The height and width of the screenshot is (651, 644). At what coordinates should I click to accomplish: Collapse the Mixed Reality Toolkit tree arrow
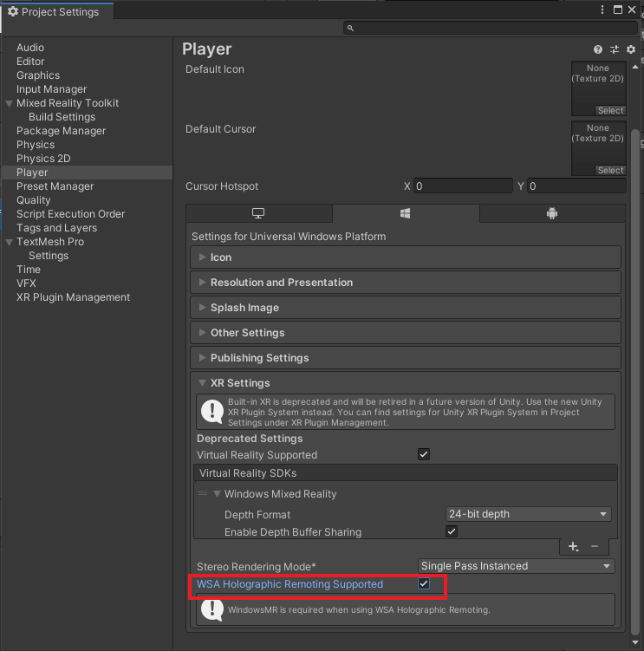coord(10,103)
